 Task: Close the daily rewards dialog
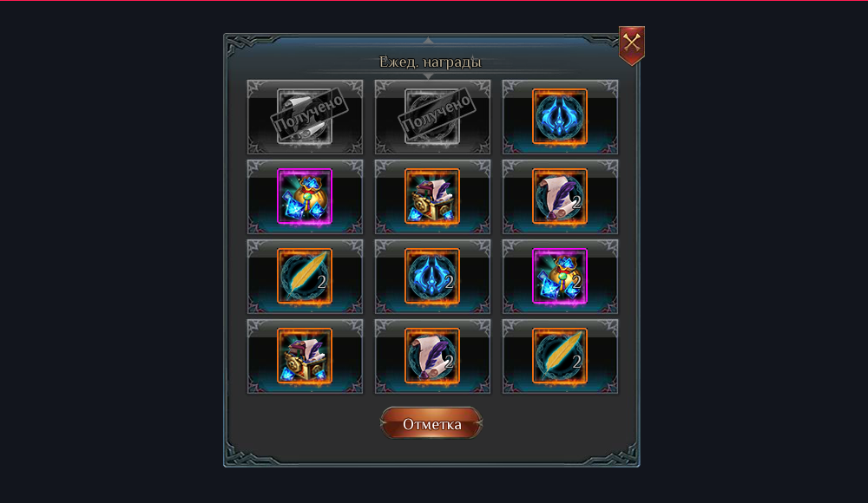[632, 44]
